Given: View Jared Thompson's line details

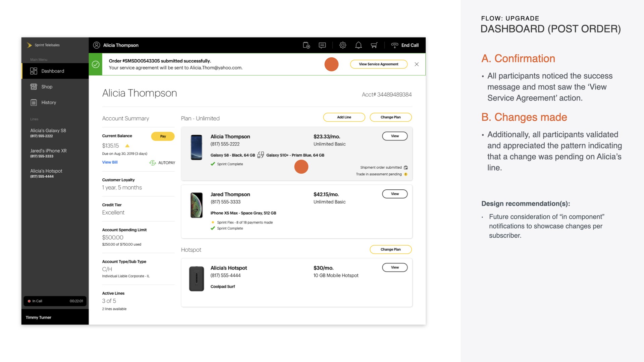Looking at the screenshot, I should click(x=395, y=194).
